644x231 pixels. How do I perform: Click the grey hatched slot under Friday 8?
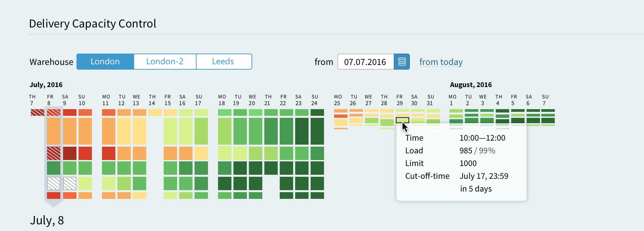tap(54, 183)
